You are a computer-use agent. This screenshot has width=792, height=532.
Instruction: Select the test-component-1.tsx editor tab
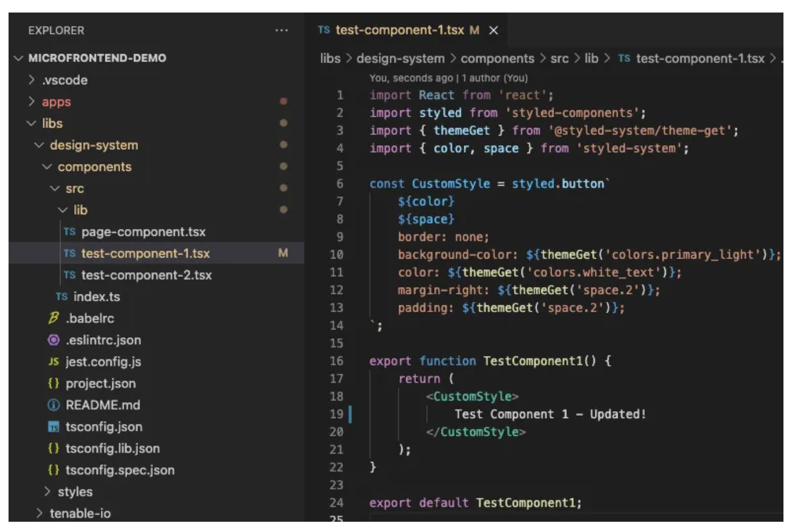point(407,30)
